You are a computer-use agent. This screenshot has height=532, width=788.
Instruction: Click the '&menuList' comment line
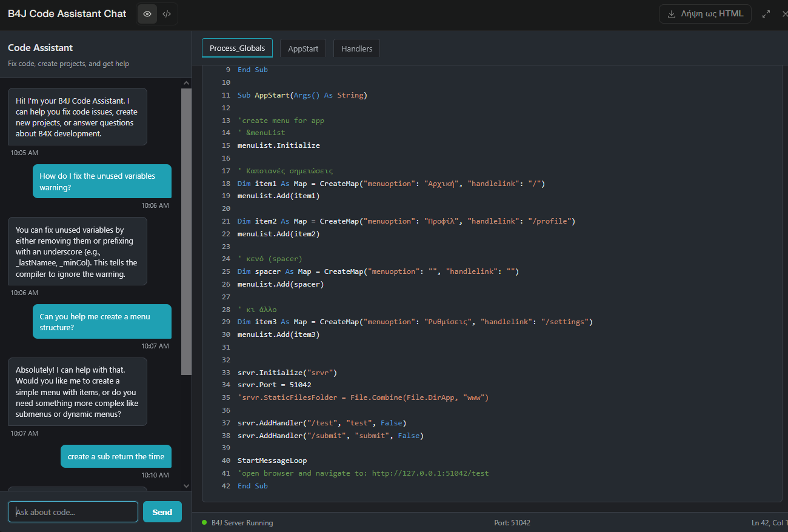[261, 133]
